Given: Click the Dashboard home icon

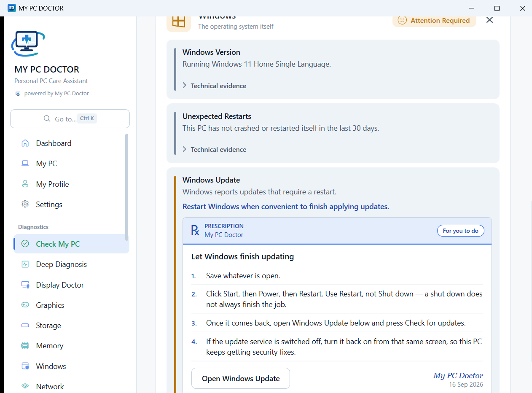Looking at the screenshot, I should click(25, 143).
